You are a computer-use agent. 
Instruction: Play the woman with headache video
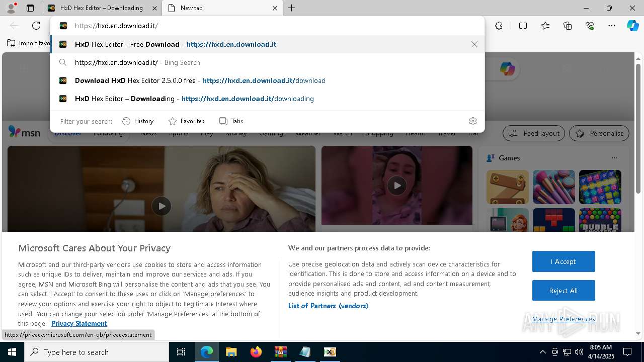[162, 206]
